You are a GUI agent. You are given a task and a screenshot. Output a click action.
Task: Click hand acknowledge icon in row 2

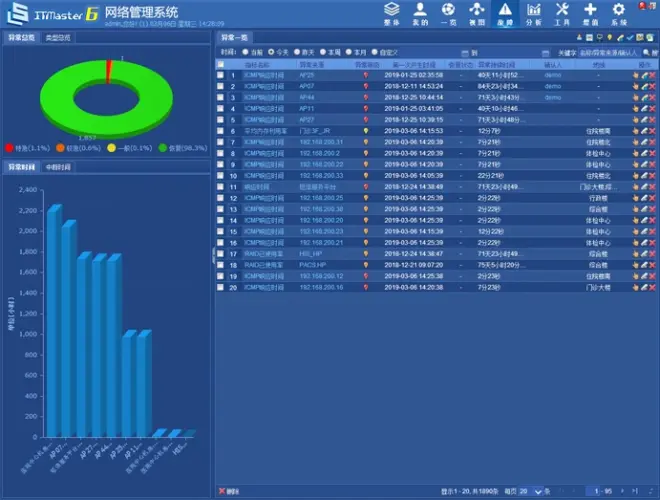635,86
